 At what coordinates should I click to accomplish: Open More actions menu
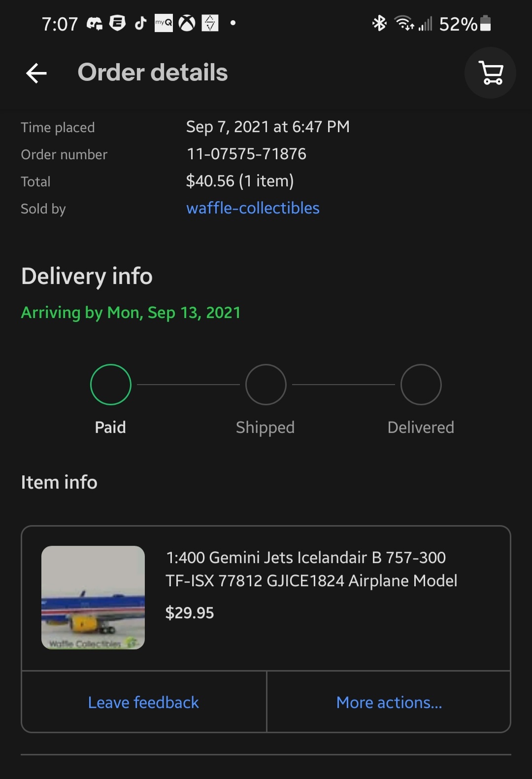pos(389,702)
